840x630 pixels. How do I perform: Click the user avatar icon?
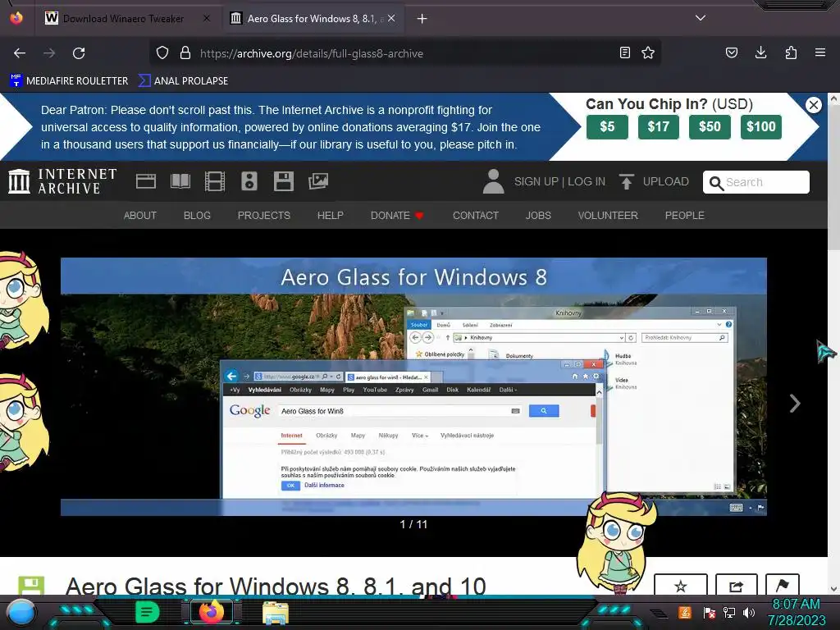point(493,181)
